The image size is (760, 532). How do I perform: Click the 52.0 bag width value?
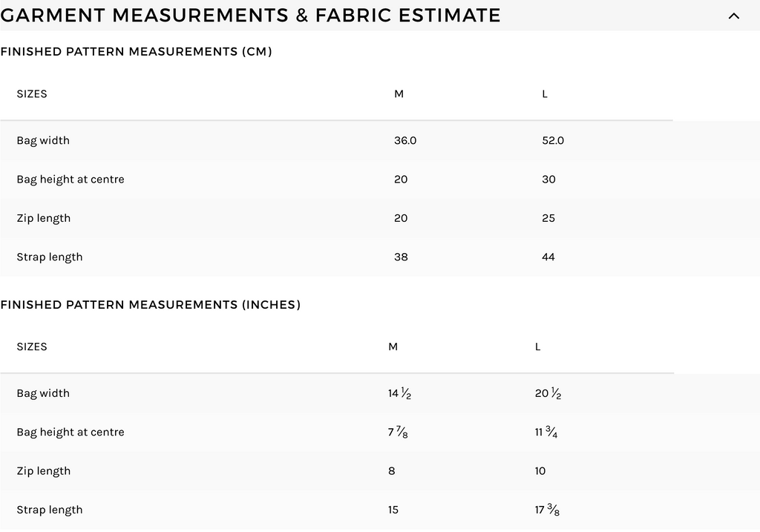coord(553,140)
